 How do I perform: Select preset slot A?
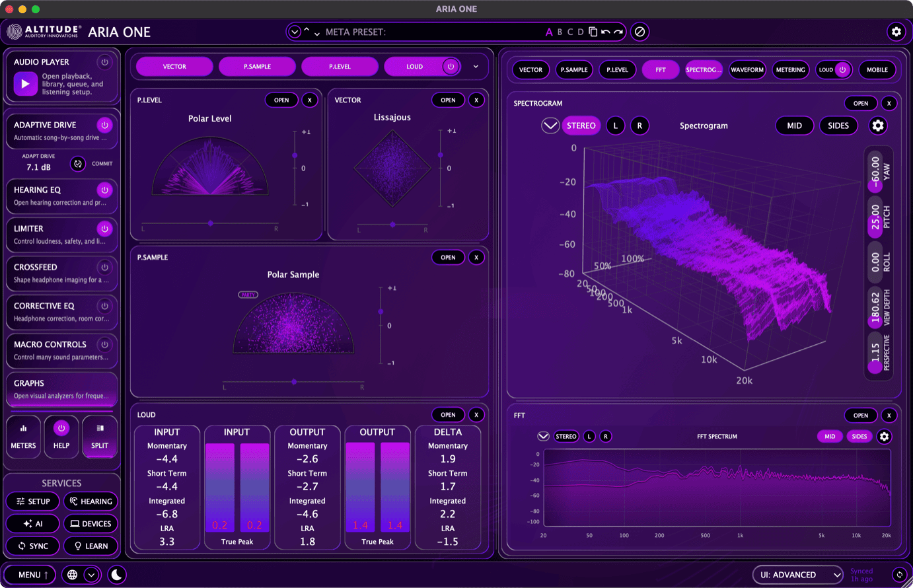[549, 32]
